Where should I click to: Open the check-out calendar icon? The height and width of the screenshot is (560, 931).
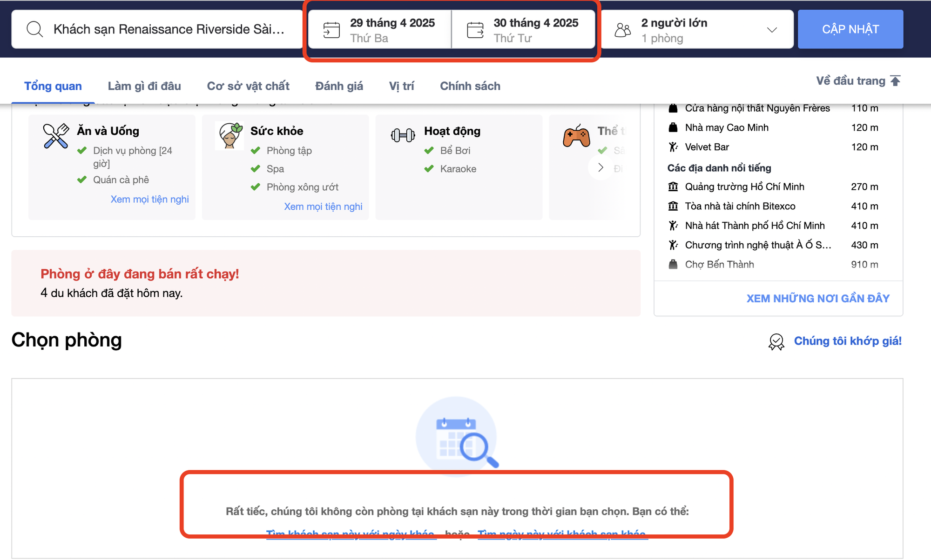pyautogui.click(x=475, y=30)
